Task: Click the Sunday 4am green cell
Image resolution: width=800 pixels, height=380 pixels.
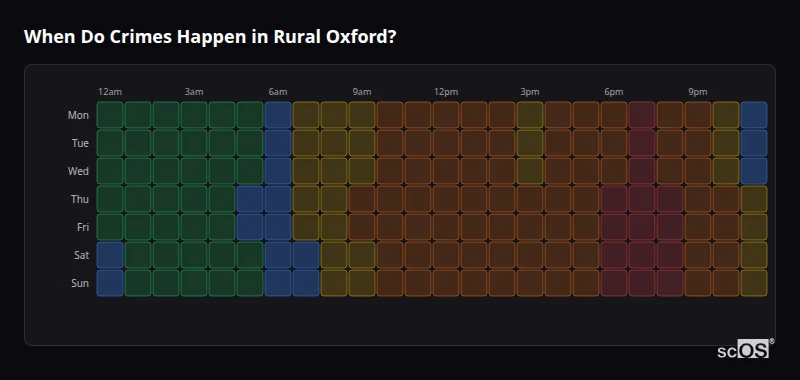Action: click(x=222, y=283)
